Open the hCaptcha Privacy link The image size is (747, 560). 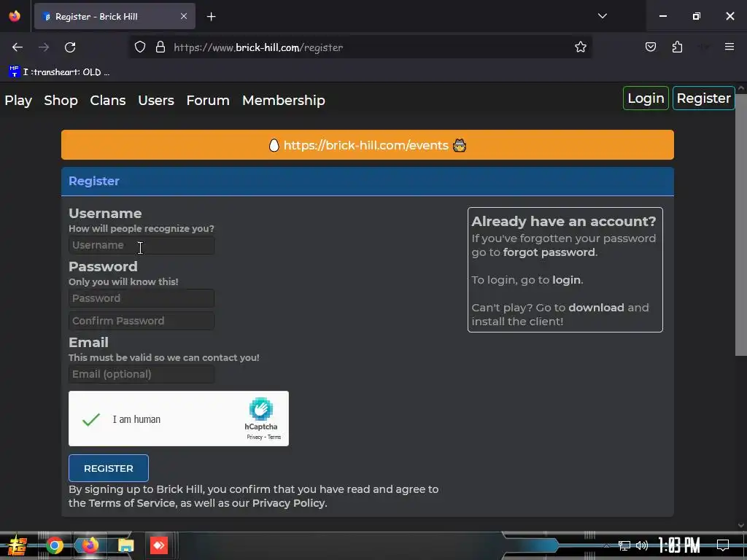(x=255, y=437)
